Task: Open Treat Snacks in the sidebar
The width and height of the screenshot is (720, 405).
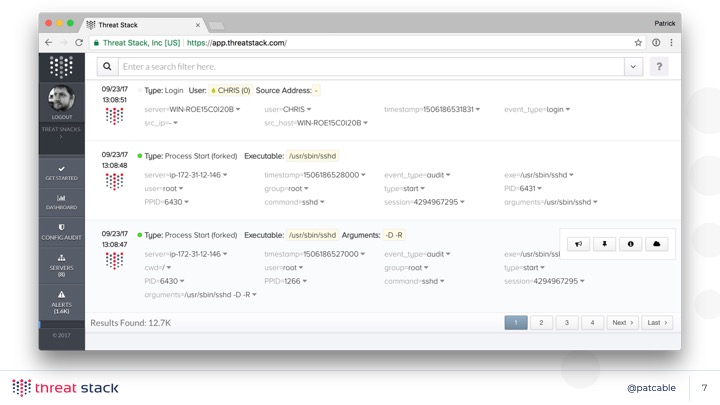Action: pyautogui.click(x=61, y=132)
